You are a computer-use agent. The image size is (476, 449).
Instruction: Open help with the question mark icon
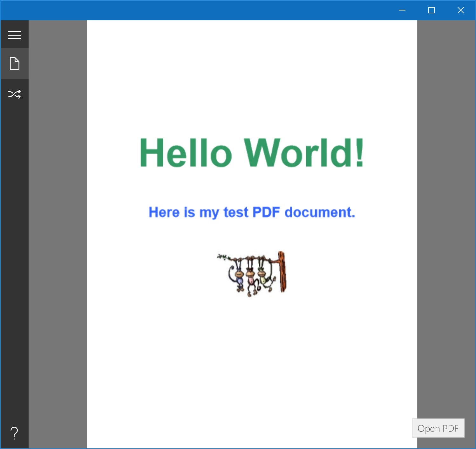[x=14, y=433]
